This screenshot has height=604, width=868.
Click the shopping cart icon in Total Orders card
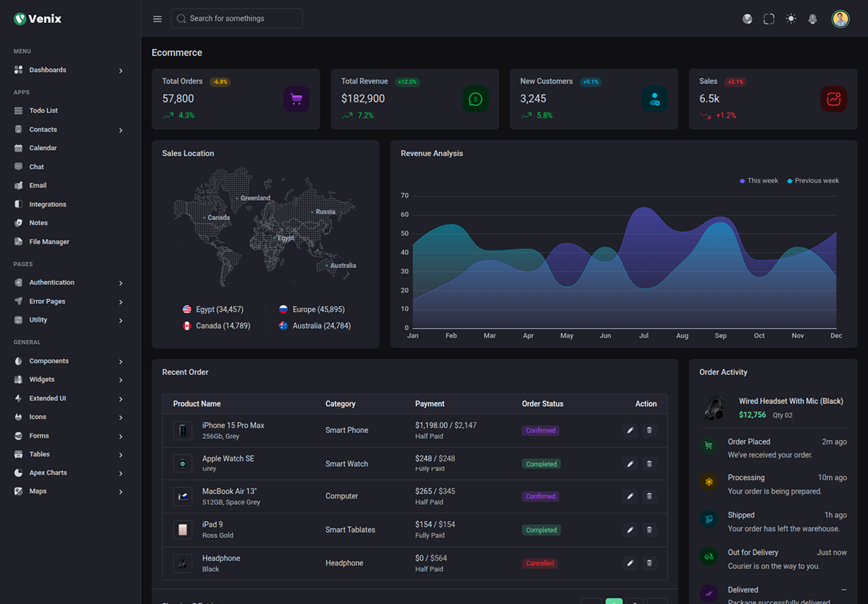[296, 99]
